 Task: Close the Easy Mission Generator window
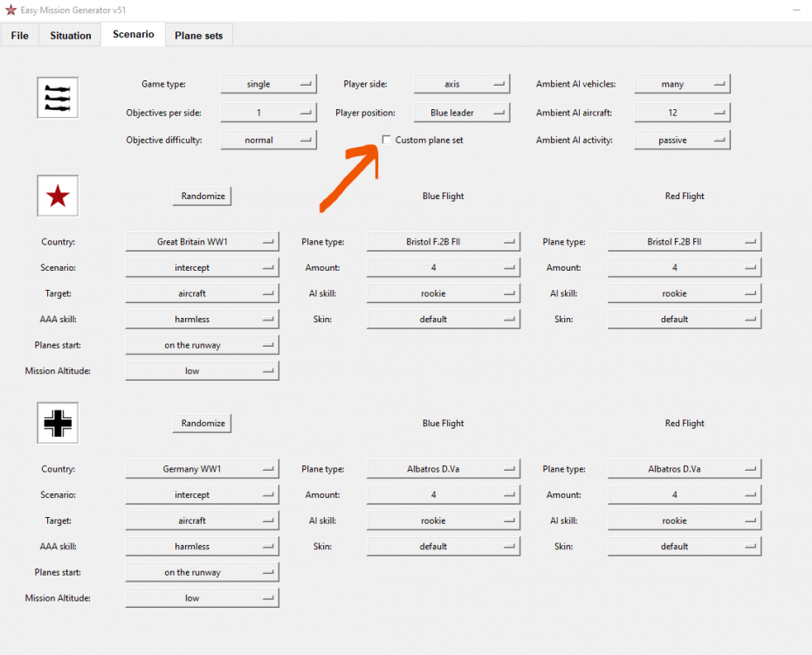point(792,10)
